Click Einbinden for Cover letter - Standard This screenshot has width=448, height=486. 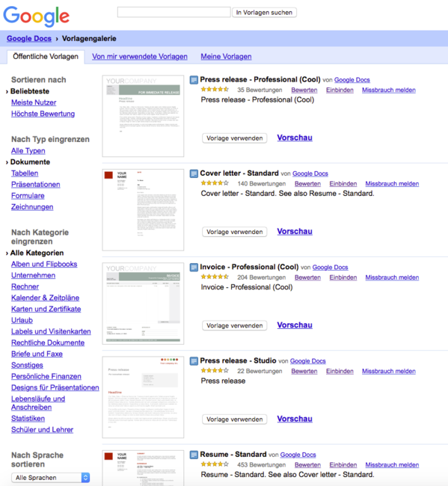click(343, 184)
